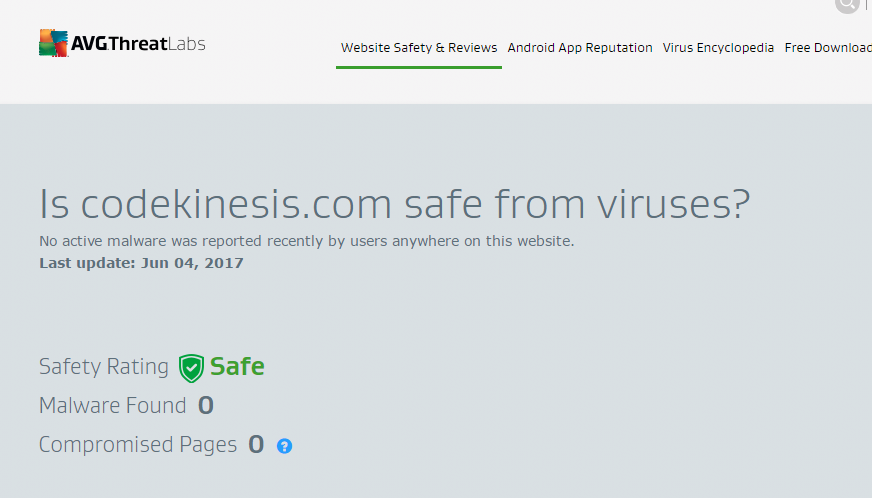872x498 pixels.
Task: Click the blue question mark help icon
Action: [x=284, y=446]
